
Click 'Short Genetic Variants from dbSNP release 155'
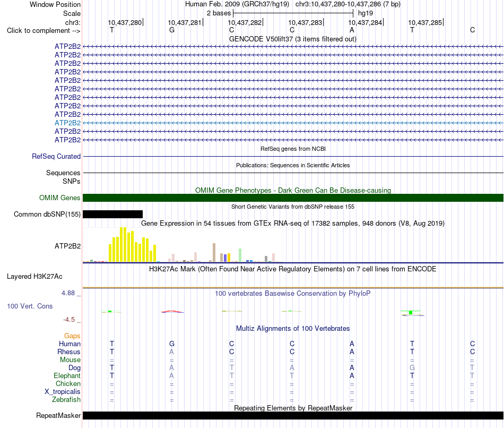[293, 207]
